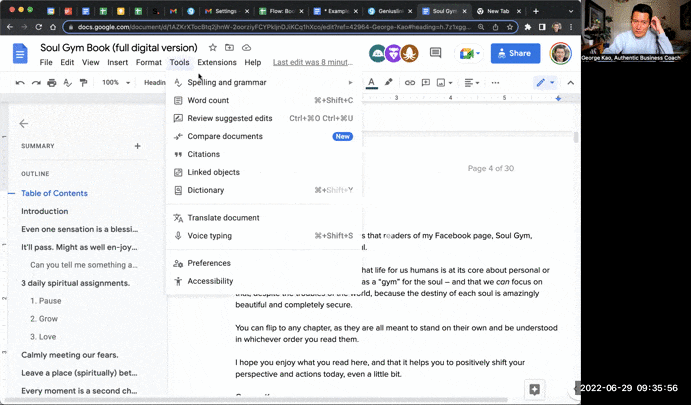Viewport: 691px width, 405px height.
Task: Open the Extensions menu
Action: point(217,62)
